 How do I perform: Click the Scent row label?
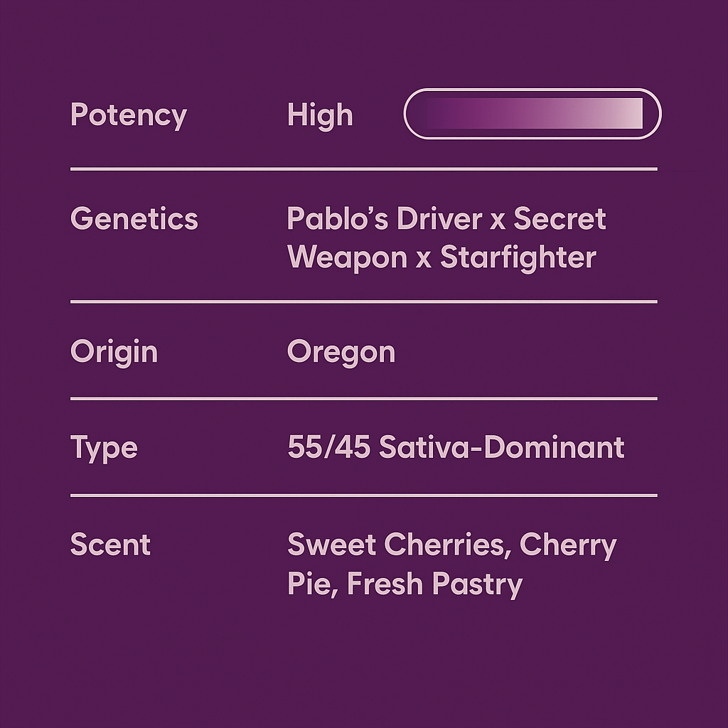111,545
